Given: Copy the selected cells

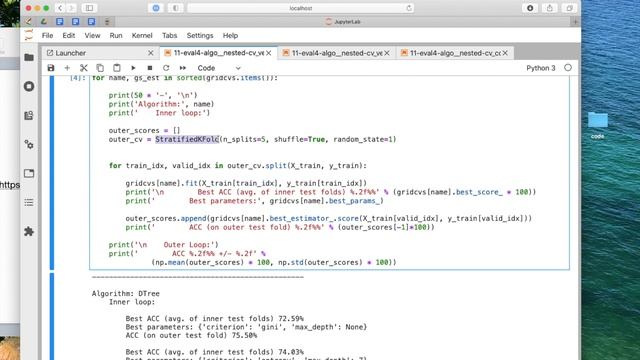Looking at the screenshot, I should tap(100, 68).
